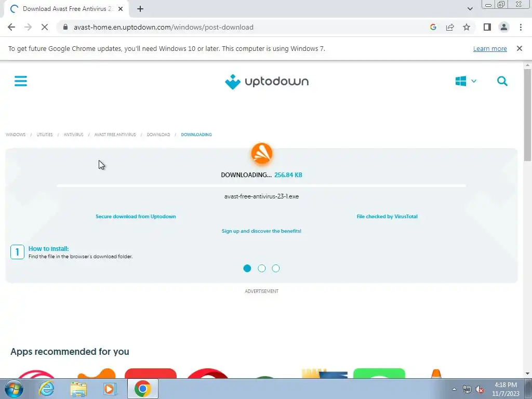Click the Show desktop button
The width and height of the screenshot is (532, 399).
coord(528,389)
